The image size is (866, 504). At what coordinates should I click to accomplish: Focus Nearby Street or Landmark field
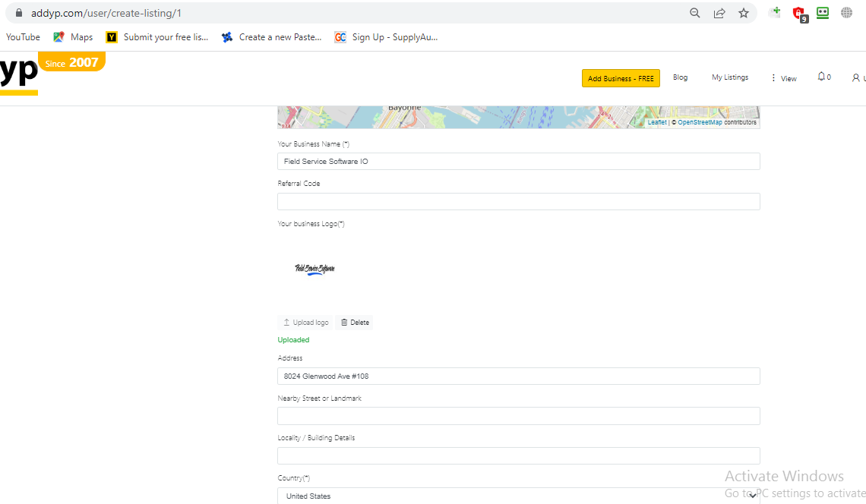click(x=519, y=416)
